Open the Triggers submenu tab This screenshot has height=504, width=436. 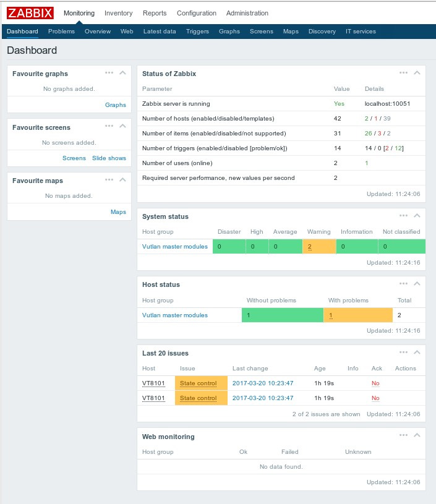(197, 32)
